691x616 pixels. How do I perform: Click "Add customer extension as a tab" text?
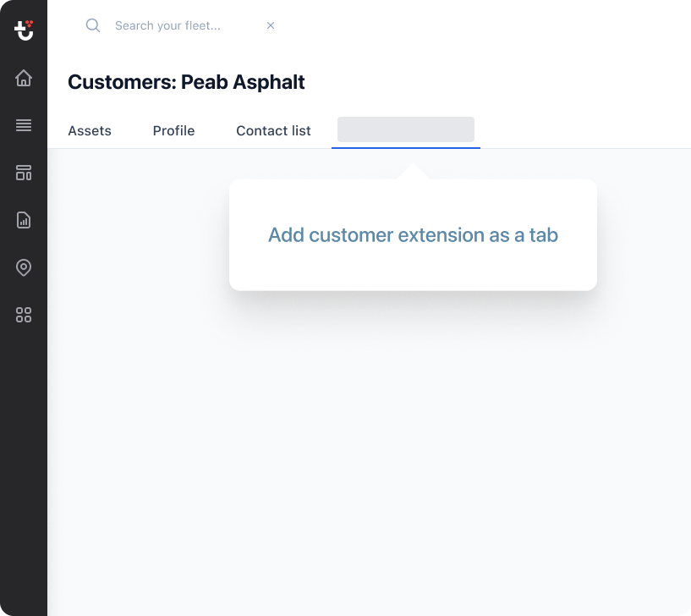click(x=413, y=235)
